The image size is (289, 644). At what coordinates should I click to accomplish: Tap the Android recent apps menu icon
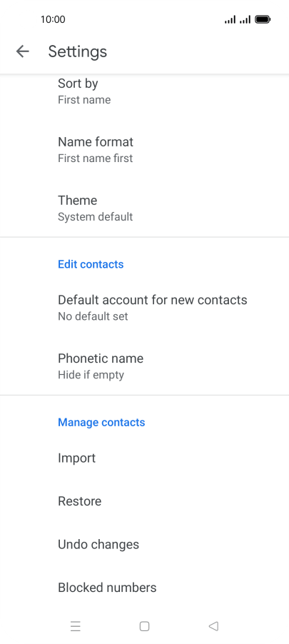76,626
